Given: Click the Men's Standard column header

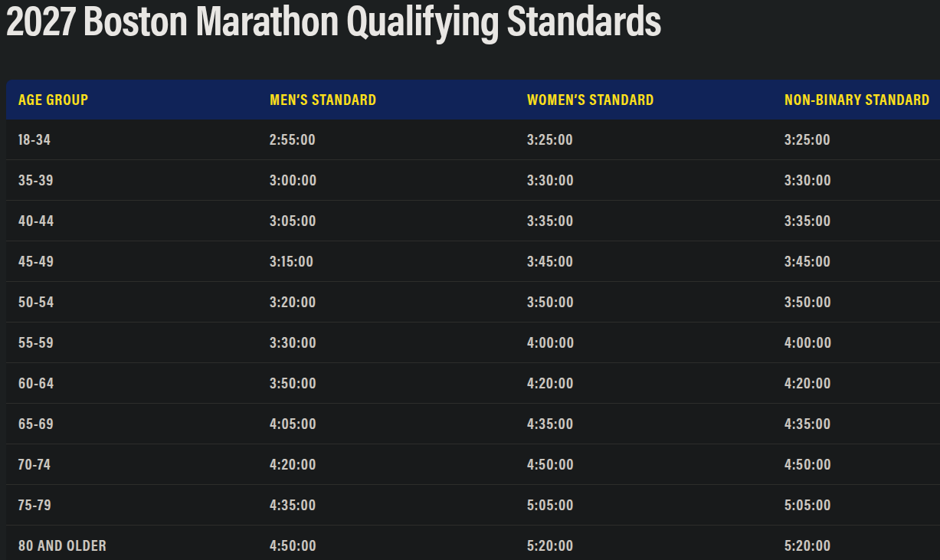Looking at the screenshot, I should pyautogui.click(x=323, y=100).
